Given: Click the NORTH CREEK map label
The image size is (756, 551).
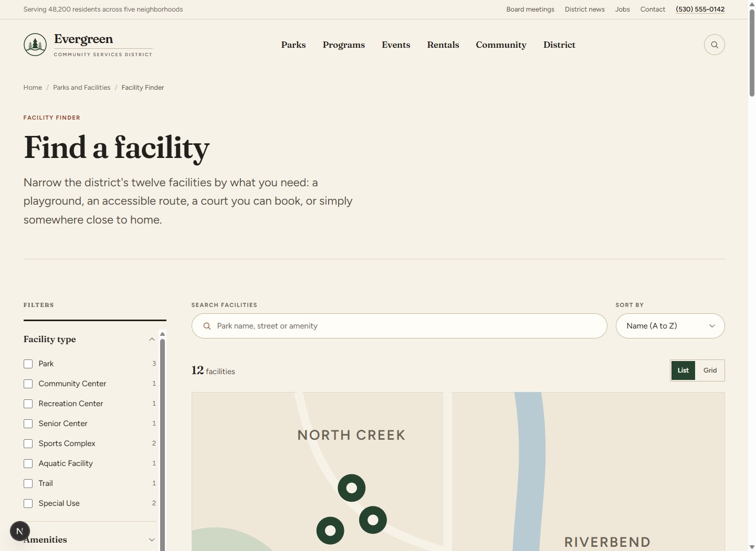Looking at the screenshot, I should [x=351, y=435].
